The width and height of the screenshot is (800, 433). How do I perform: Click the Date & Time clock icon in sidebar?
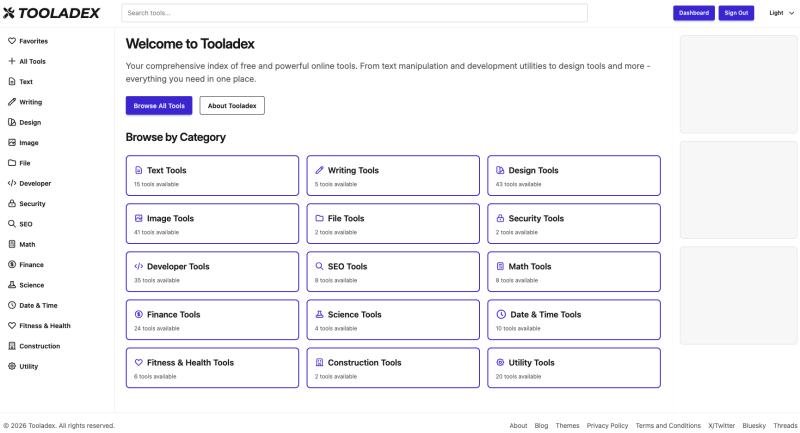tap(12, 305)
